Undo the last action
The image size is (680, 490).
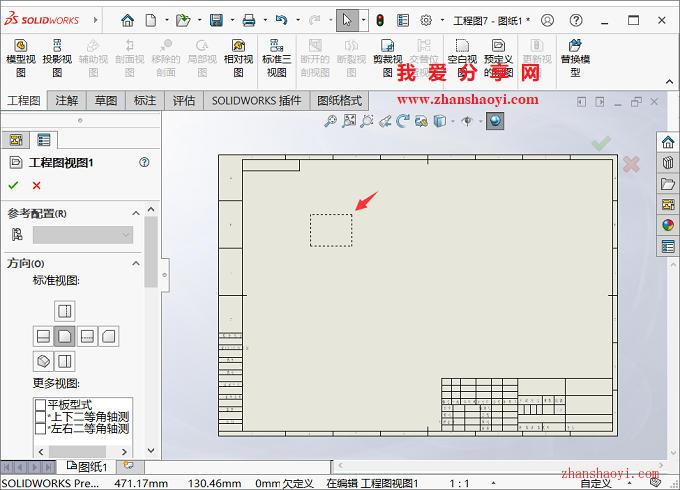click(x=281, y=20)
